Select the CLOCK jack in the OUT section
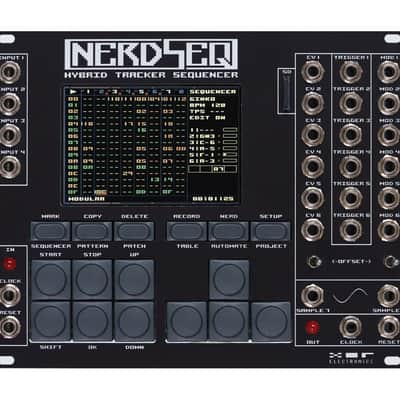The height and width of the screenshot is (400, 400). (351, 327)
